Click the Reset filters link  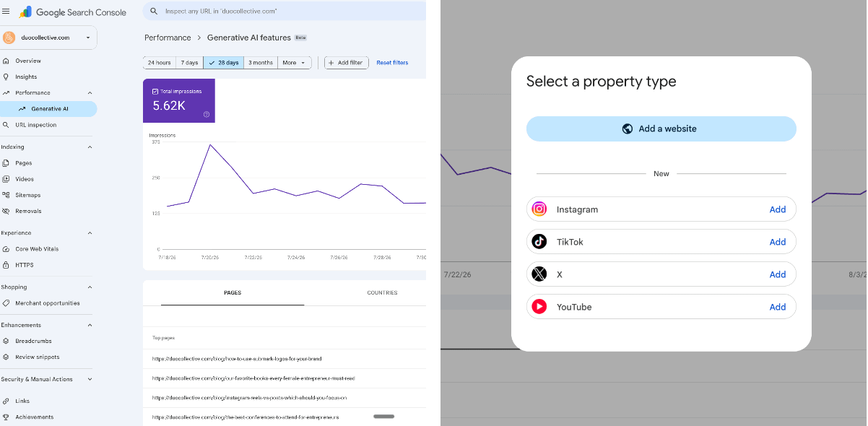click(x=392, y=63)
